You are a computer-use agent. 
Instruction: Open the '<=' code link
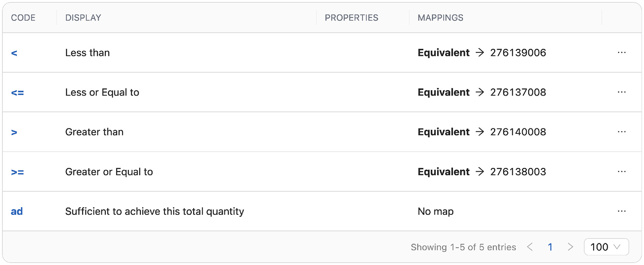[17, 92]
